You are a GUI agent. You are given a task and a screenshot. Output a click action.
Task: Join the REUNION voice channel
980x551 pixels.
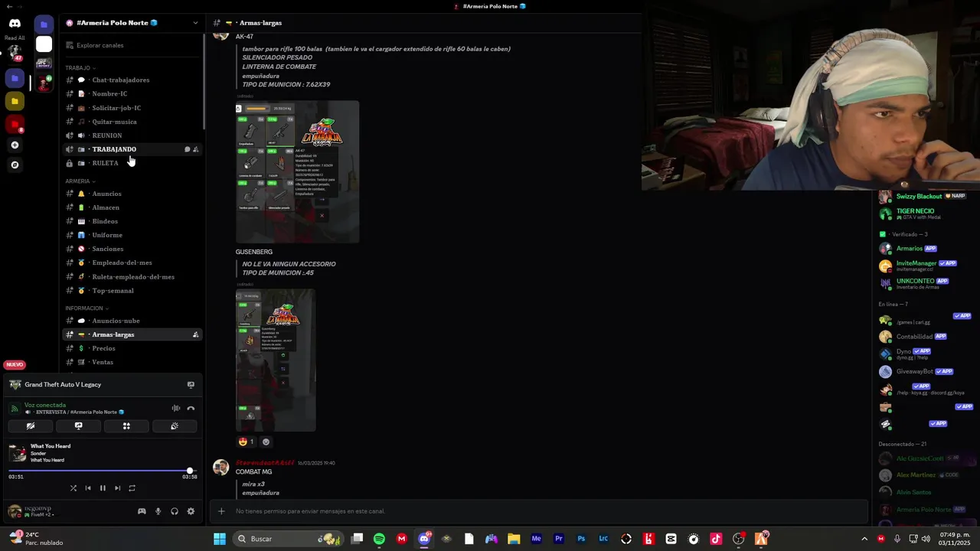[x=132, y=135]
